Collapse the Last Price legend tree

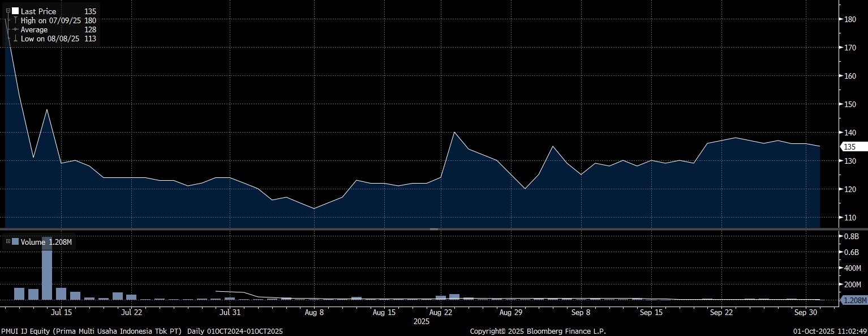[7, 11]
